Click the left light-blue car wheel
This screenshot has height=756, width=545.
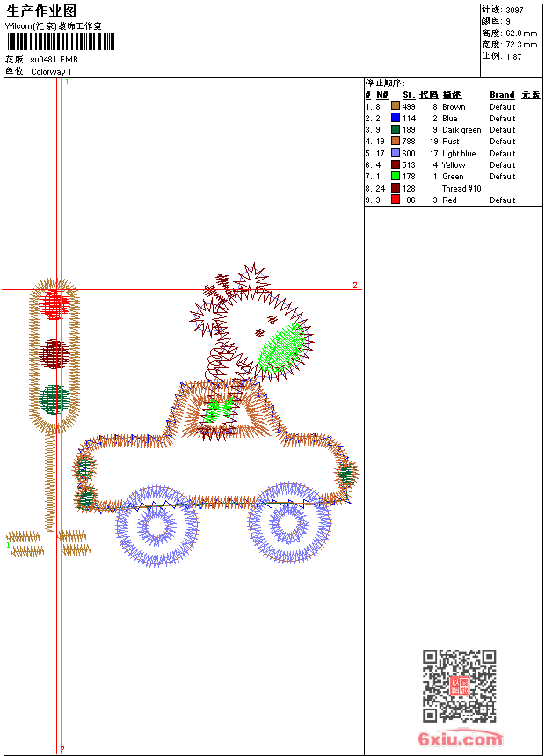coord(157,526)
